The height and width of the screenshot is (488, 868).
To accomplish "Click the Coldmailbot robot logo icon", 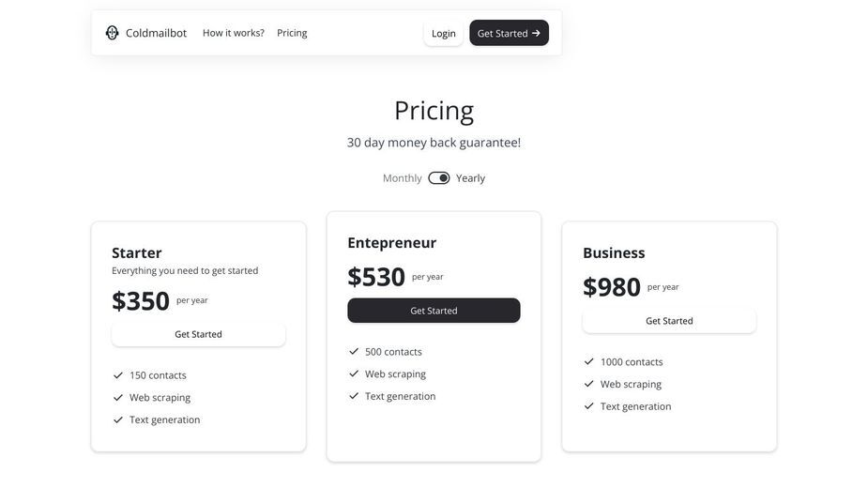I will pyautogui.click(x=113, y=33).
